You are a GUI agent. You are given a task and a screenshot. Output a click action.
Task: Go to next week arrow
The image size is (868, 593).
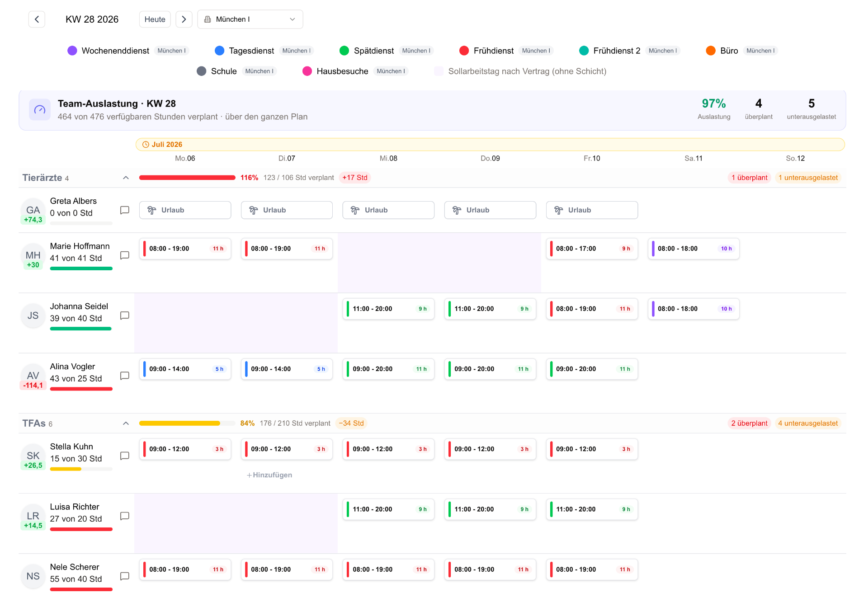pyautogui.click(x=184, y=19)
